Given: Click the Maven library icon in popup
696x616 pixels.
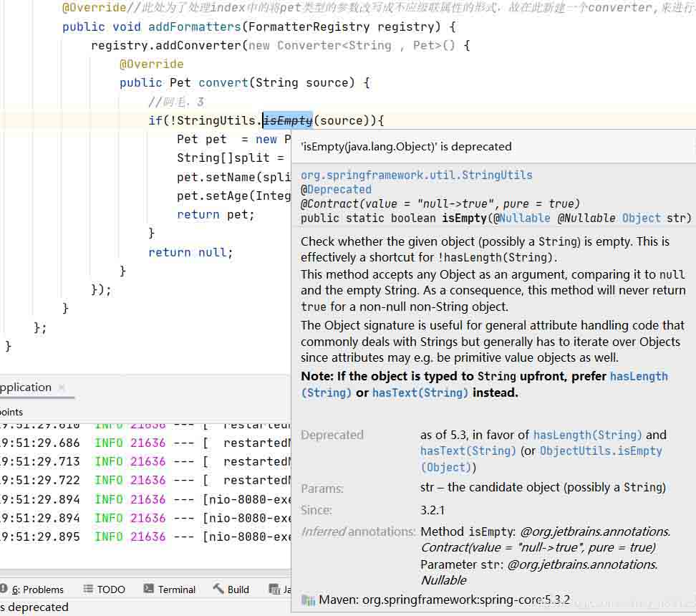Looking at the screenshot, I should 308,600.
